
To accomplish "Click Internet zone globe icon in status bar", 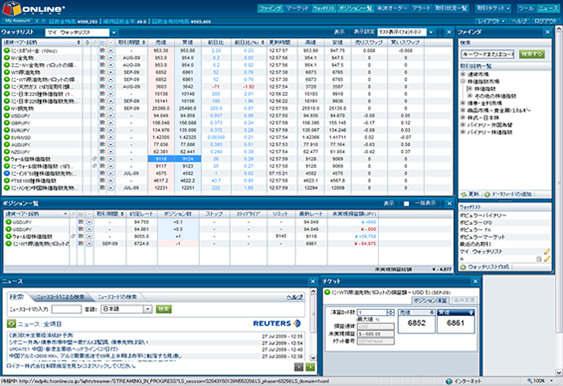I will coord(448,381).
